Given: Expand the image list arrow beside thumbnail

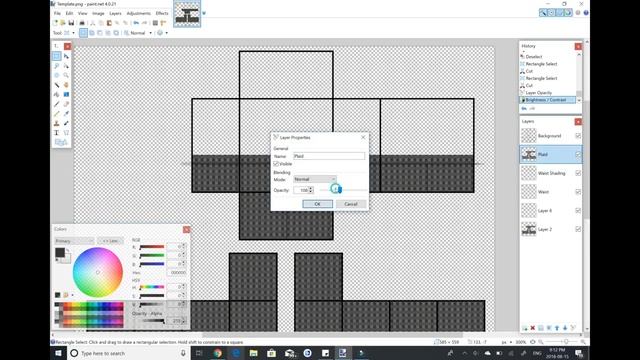Looking at the screenshot, I should [x=204, y=13].
